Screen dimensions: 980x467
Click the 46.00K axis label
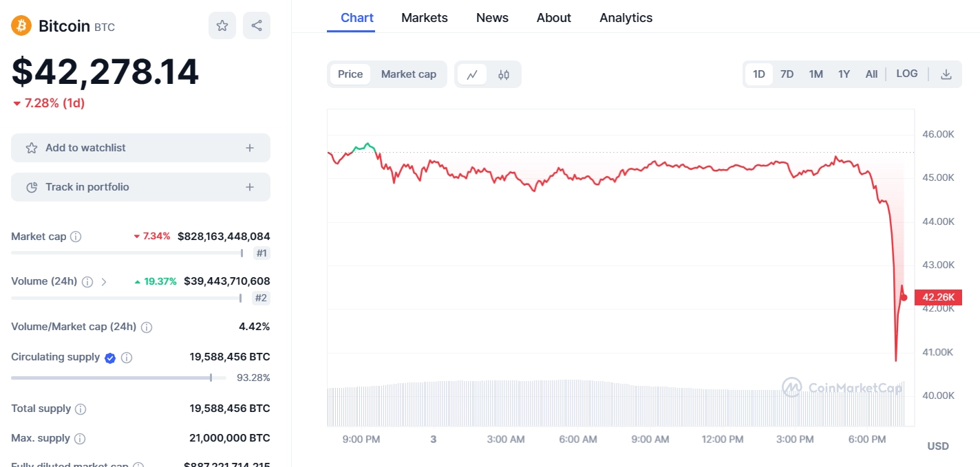click(x=938, y=134)
